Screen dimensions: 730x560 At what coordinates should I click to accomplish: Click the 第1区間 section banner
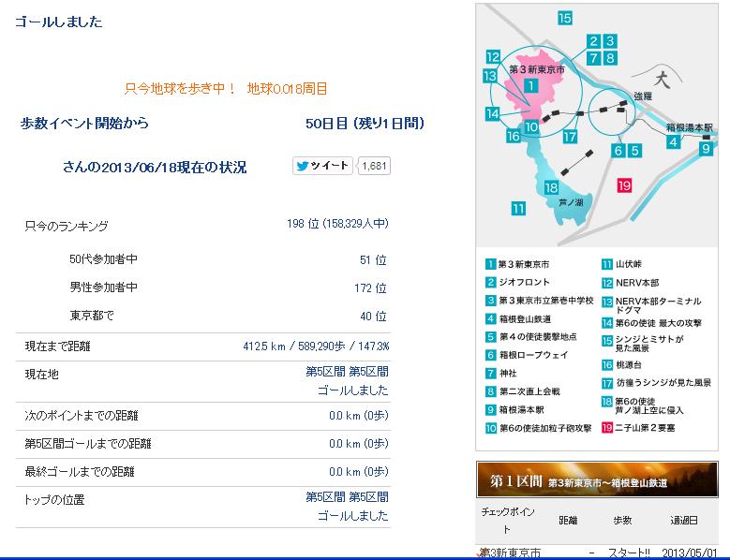point(597,480)
